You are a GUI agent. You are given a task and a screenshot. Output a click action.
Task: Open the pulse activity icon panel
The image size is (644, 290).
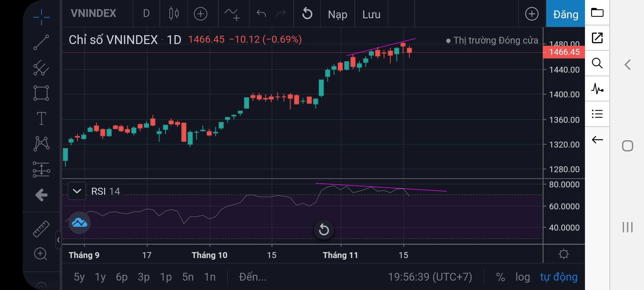(597, 88)
